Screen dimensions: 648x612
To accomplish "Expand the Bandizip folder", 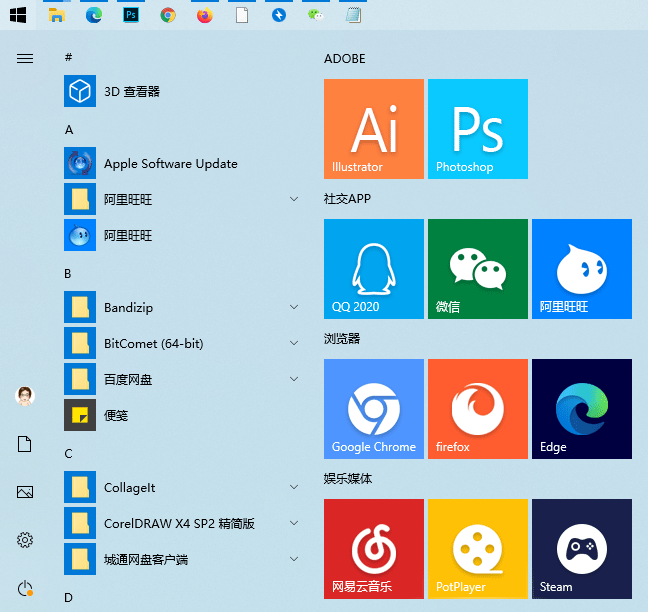I will point(294,307).
